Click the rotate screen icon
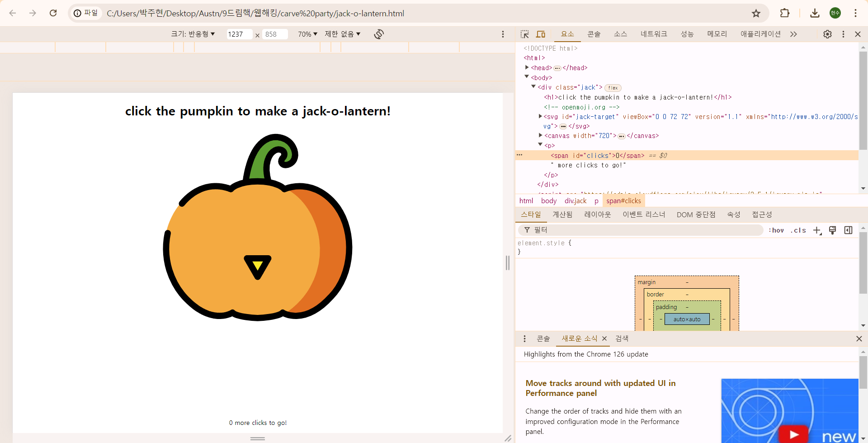This screenshot has height=443, width=868. [x=379, y=34]
